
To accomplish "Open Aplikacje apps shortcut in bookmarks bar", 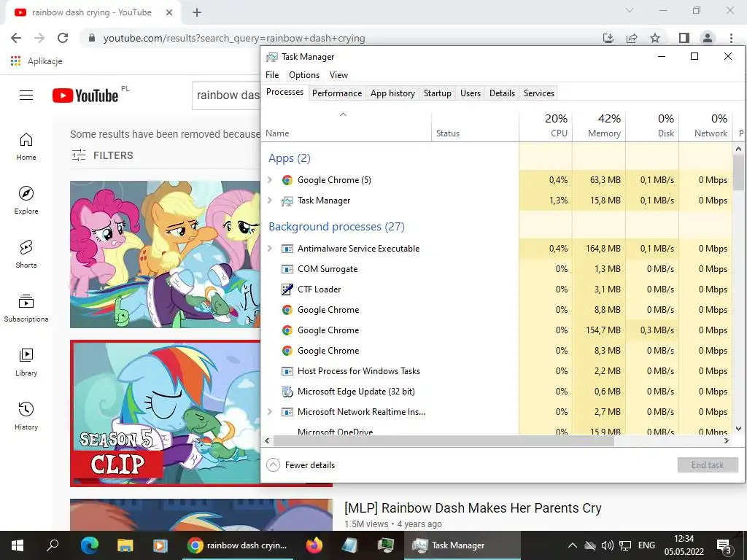I will tap(36, 61).
